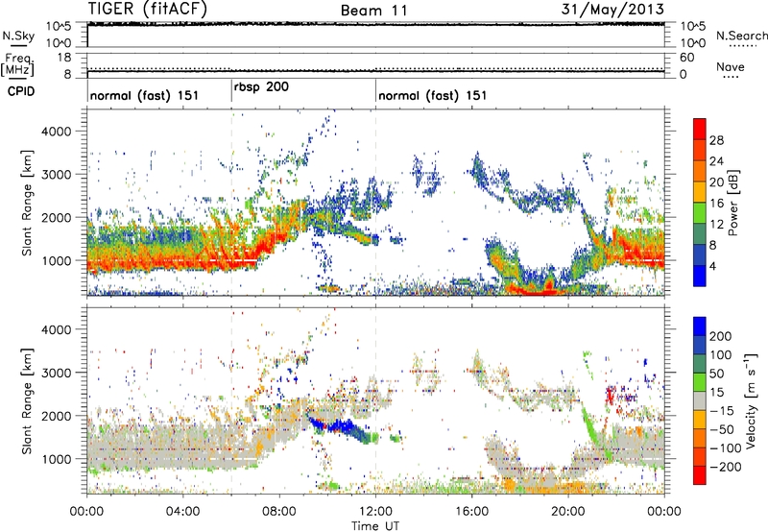This screenshot has height=532, width=768.
Task: Click the 28 value on power colorbar
Action: point(716,140)
